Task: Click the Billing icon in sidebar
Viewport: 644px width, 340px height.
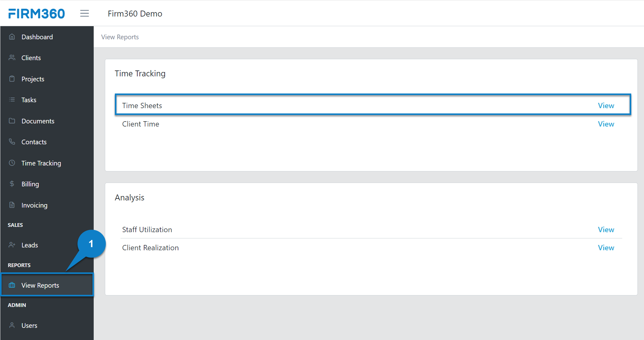Action: tap(12, 184)
